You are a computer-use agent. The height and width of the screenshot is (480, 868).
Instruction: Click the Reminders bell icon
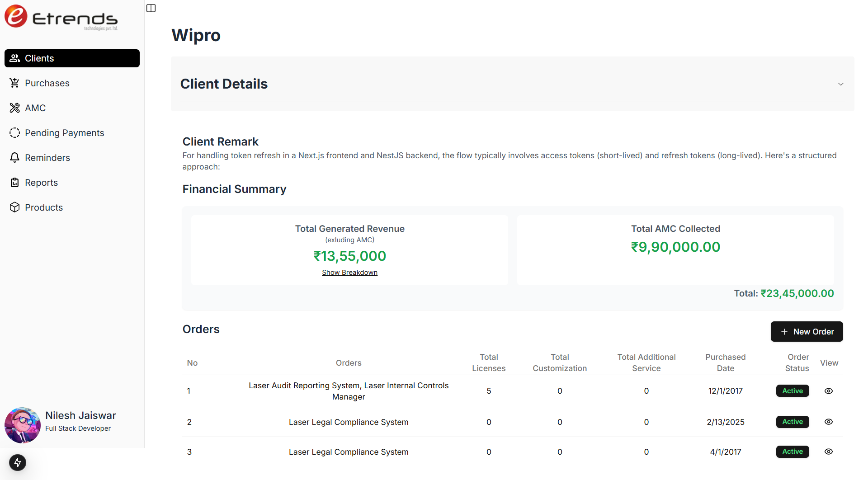coord(14,158)
